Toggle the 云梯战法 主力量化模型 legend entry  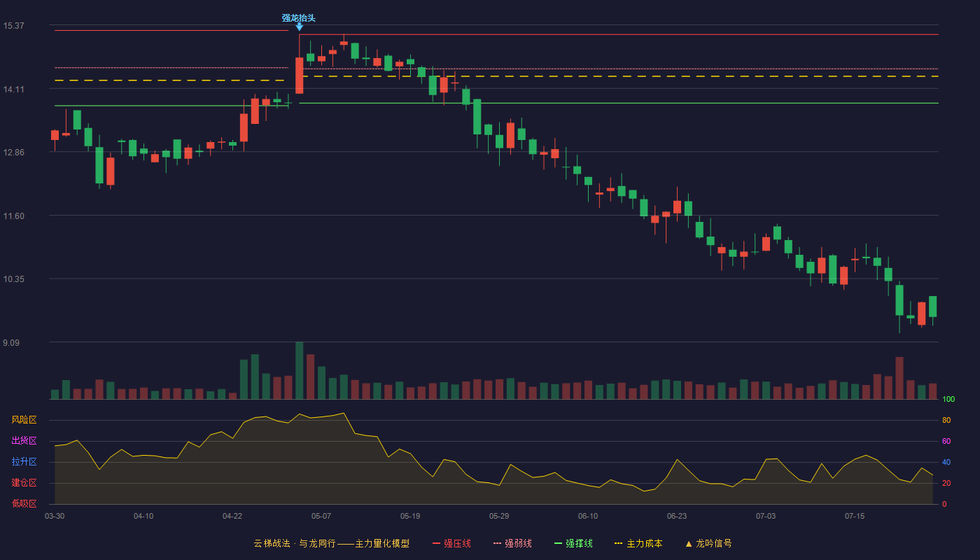tap(331, 543)
